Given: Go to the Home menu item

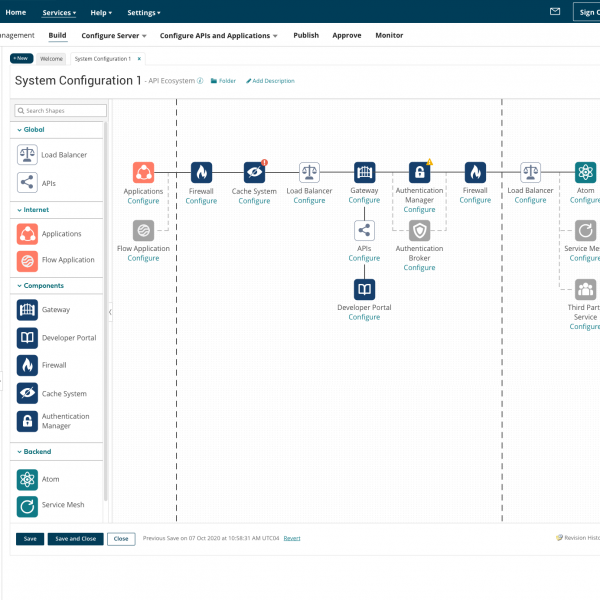Looking at the screenshot, I should tap(16, 12).
